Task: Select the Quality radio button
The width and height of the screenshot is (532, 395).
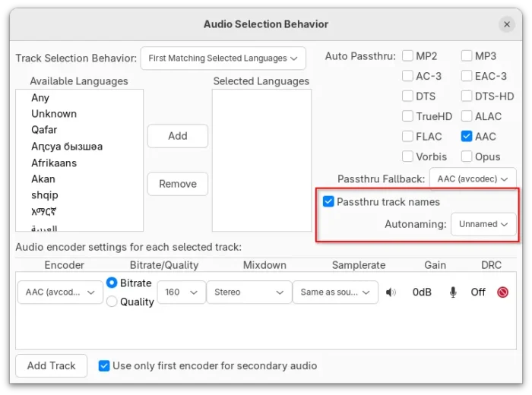Action: [x=112, y=302]
